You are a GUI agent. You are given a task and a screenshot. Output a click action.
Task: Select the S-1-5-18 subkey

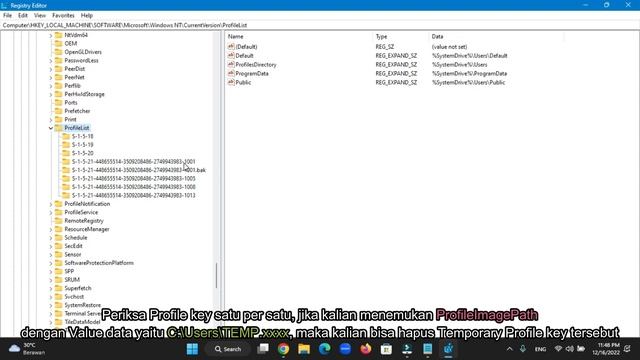pyautogui.click(x=82, y=136)
